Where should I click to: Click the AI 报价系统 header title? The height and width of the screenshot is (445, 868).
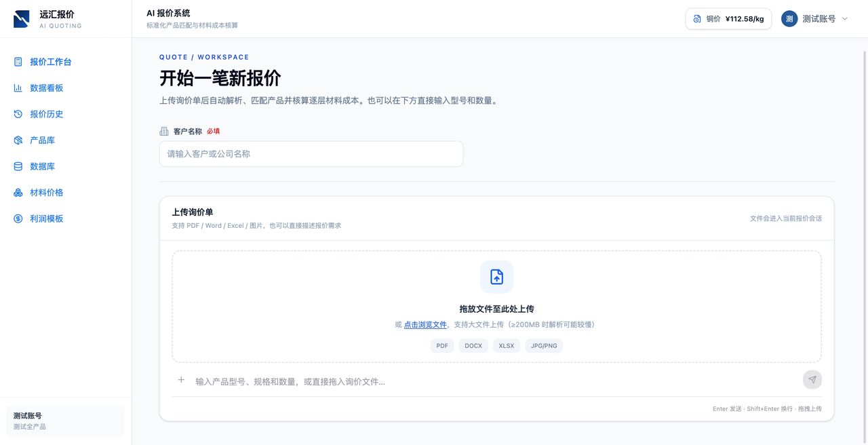tap(168, 13)
